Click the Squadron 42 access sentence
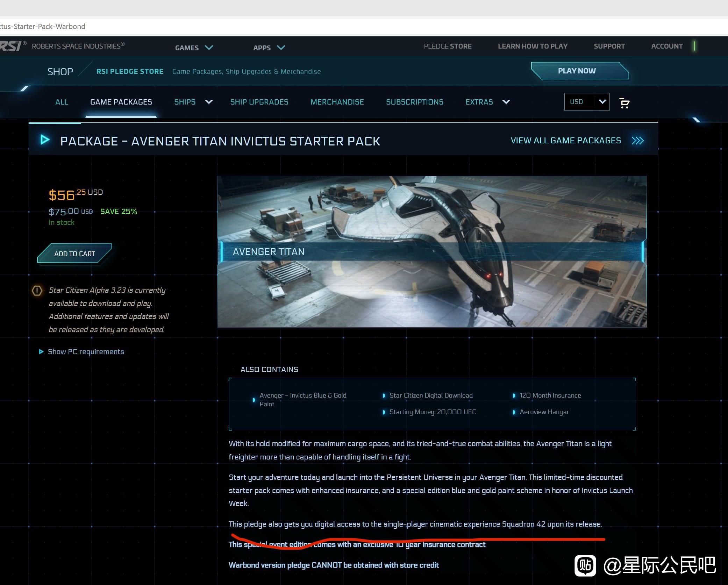 point(415,524)
